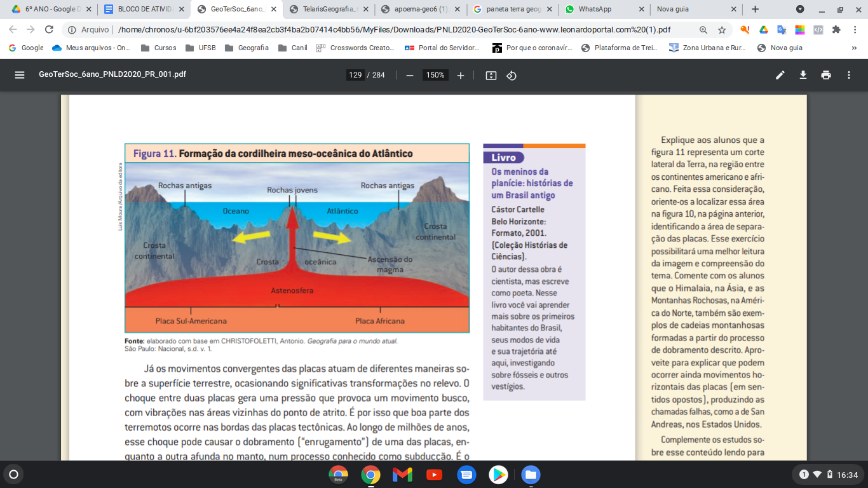868x488 pixels.
Task: Download the PDF file
Action: click(x=803, y=75)
